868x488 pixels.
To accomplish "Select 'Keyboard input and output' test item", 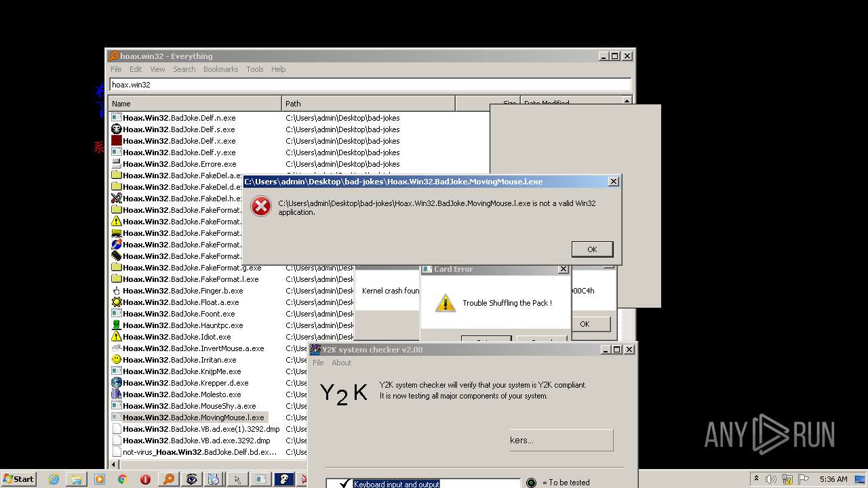I will click(397, 484).
